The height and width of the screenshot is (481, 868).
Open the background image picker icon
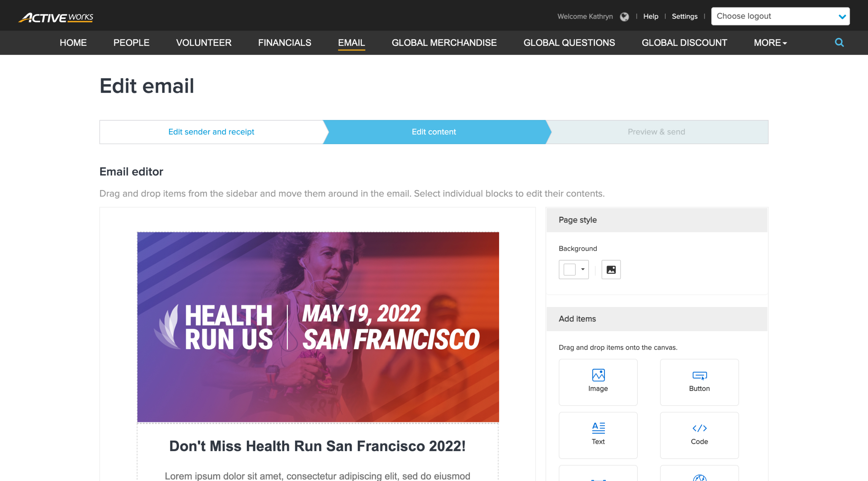(611, 269)
